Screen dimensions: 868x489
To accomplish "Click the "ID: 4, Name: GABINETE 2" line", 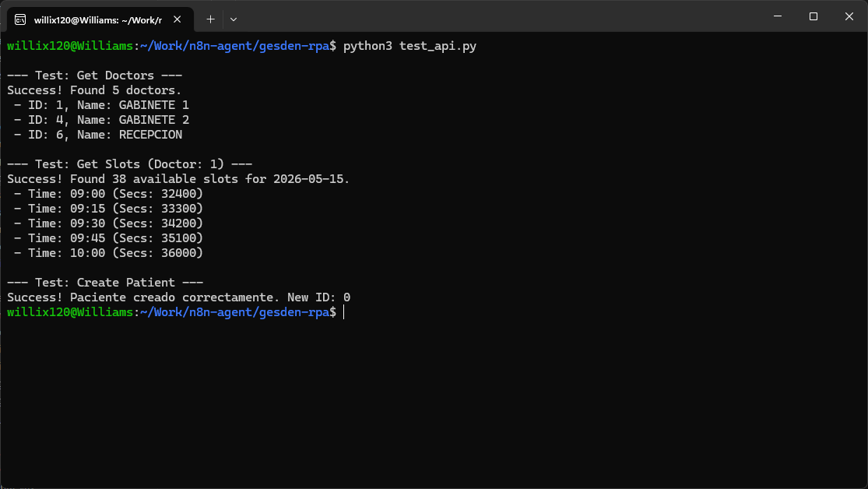I will [x=101, y=120].
